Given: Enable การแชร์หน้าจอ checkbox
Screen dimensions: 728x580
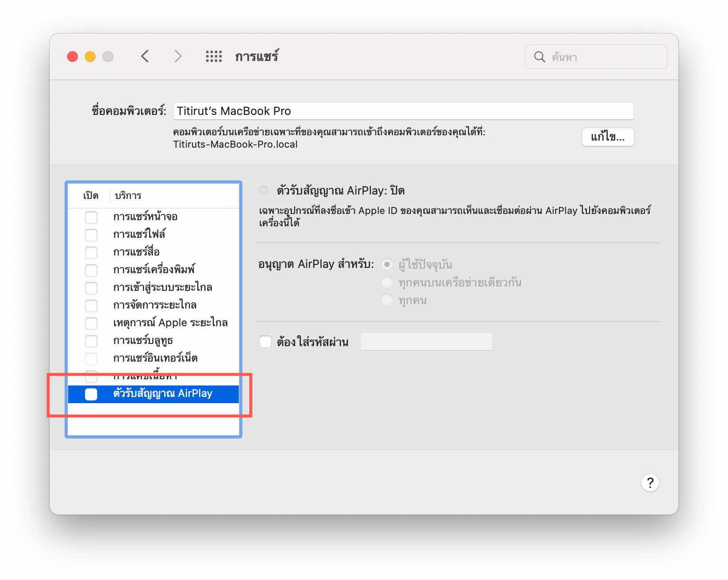Looking at the screenshot, I should (x=91, y=217).
